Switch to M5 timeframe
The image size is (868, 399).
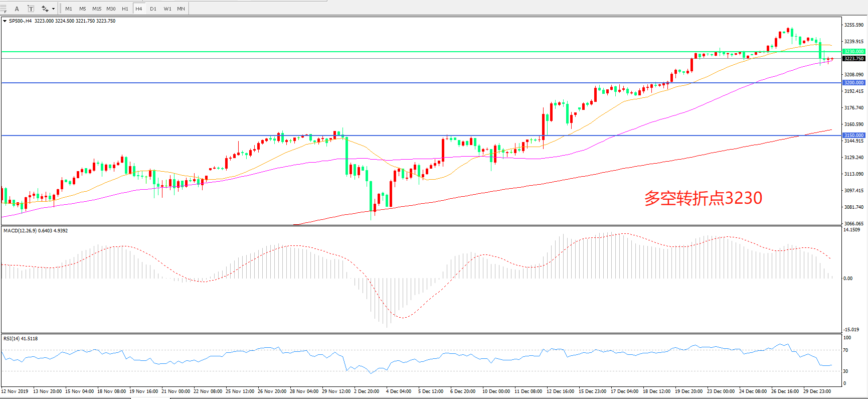[x=83, y=9]
